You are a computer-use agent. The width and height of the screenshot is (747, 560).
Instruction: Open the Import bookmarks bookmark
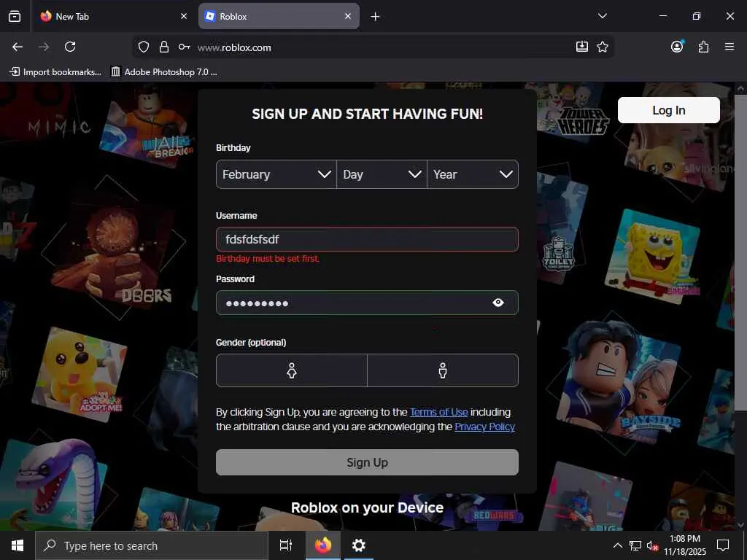pos(55,72)
